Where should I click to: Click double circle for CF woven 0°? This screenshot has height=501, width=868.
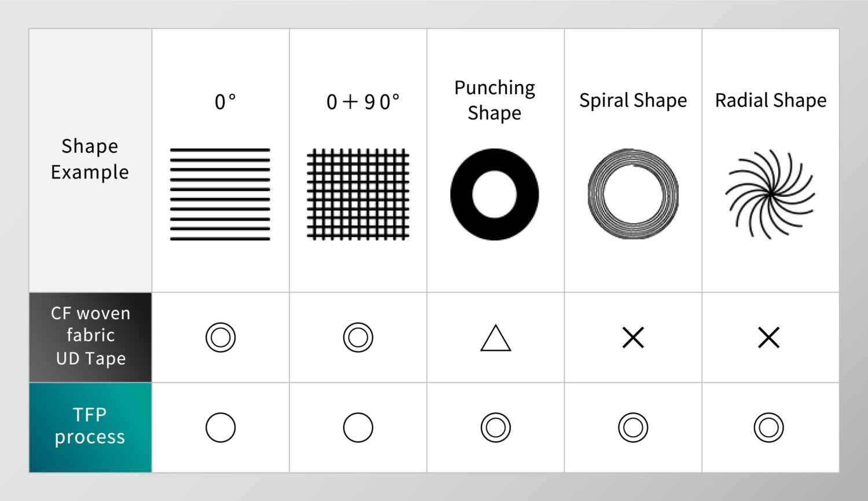[220, 337]
